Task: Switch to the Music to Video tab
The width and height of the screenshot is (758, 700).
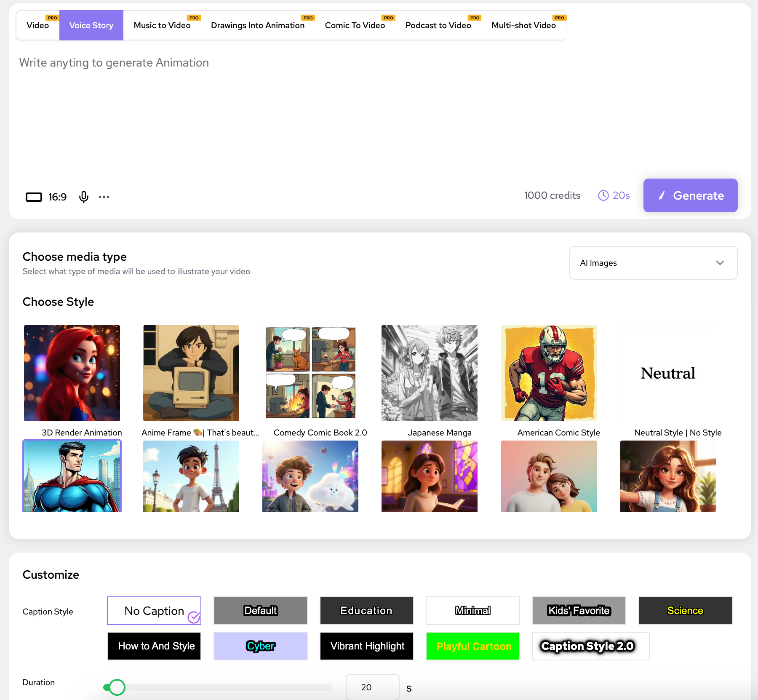Action: tap(162, 26)
